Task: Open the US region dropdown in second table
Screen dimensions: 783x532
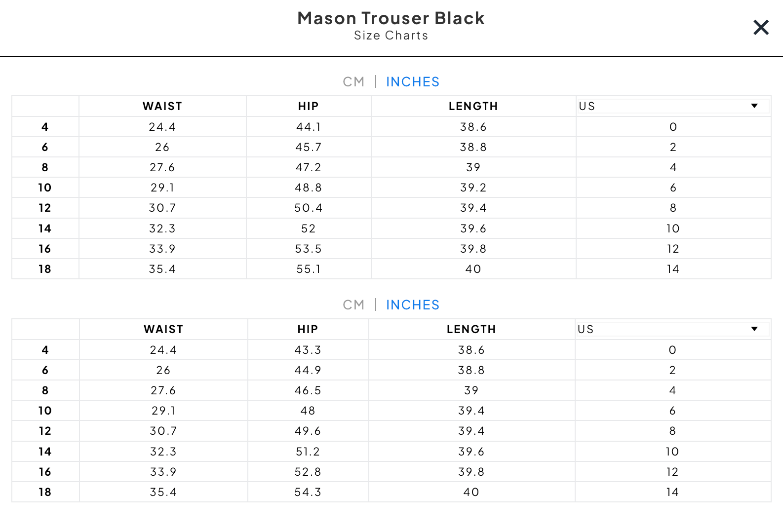Action: point(672,329)
